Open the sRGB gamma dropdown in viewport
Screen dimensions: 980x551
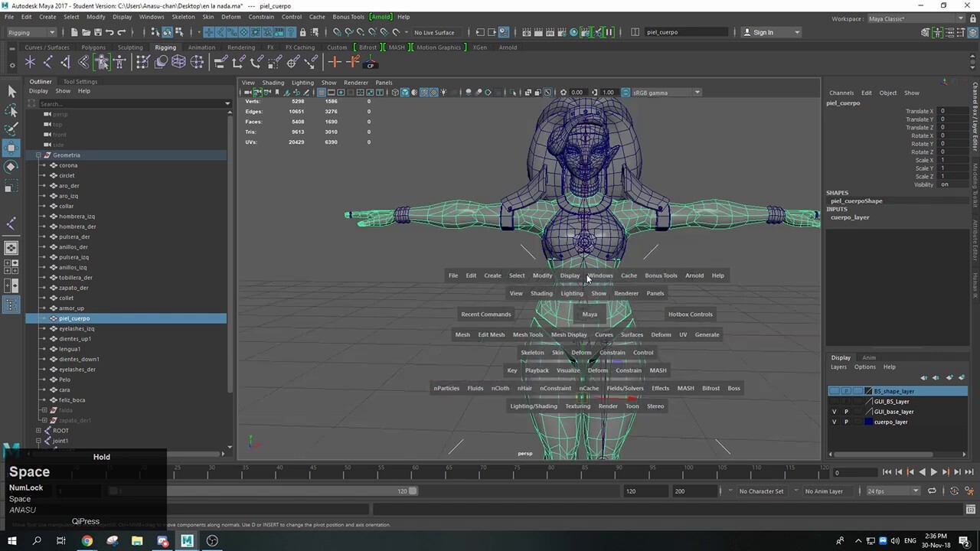[696, 93]
